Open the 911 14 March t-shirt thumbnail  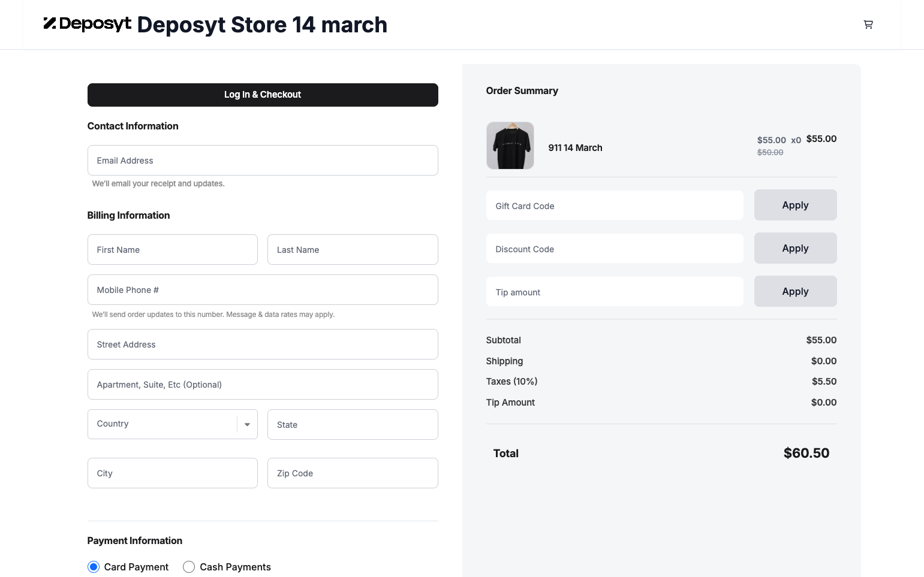510,146
